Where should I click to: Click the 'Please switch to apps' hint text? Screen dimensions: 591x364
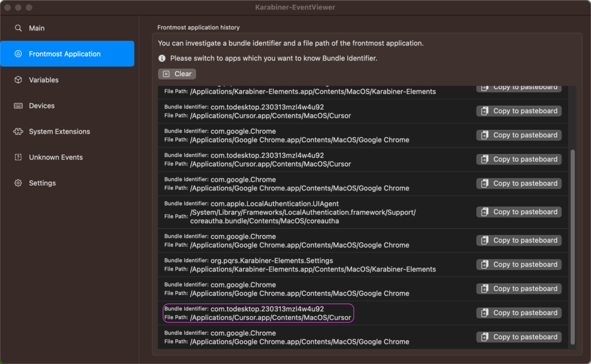click(x=274, y=58)
